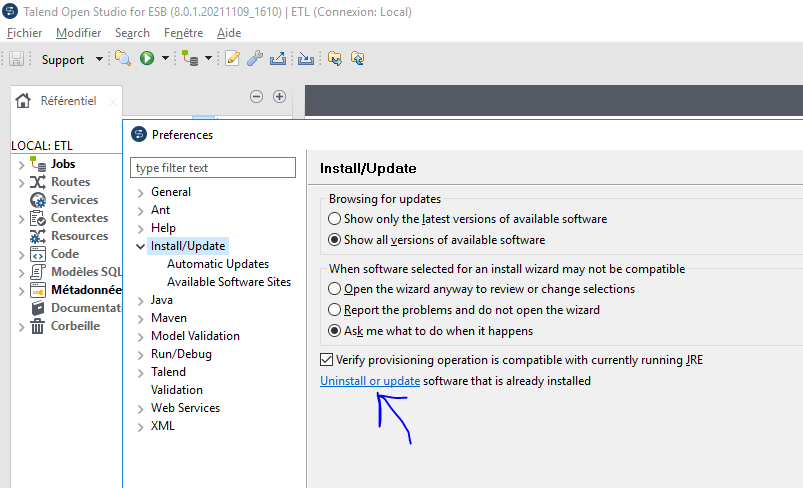Open the Fichier menu
This screenshot has height=488, width=803.
click(x=25, y=33)
